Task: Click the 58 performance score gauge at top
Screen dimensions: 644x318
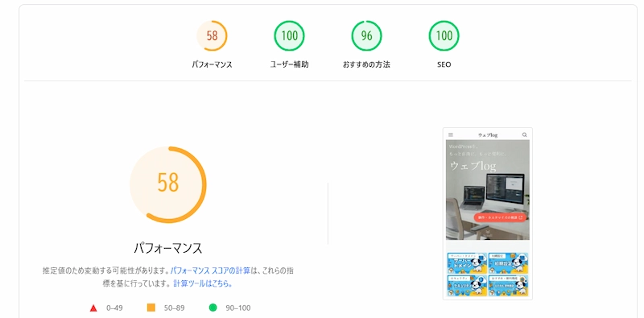Action: click(212, 35)
